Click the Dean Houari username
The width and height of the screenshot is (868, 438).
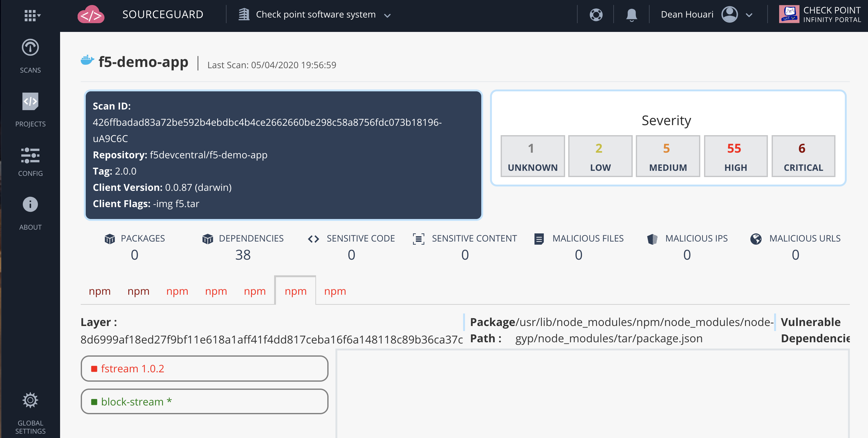[x=687, y=14]
